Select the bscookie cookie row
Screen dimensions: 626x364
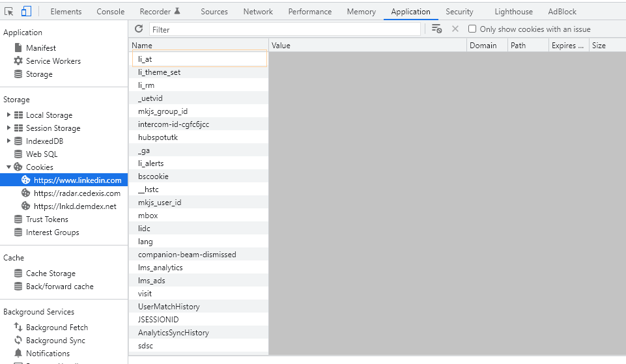(199, 176)
